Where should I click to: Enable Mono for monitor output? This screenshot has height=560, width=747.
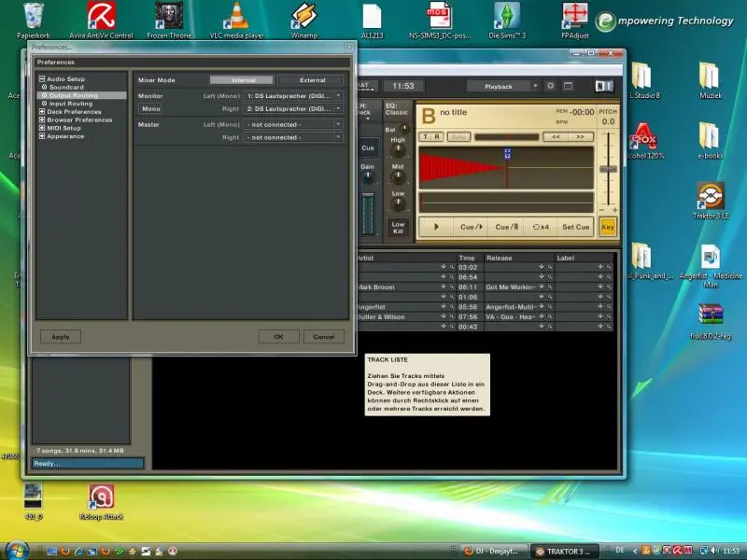pos(150,109)
